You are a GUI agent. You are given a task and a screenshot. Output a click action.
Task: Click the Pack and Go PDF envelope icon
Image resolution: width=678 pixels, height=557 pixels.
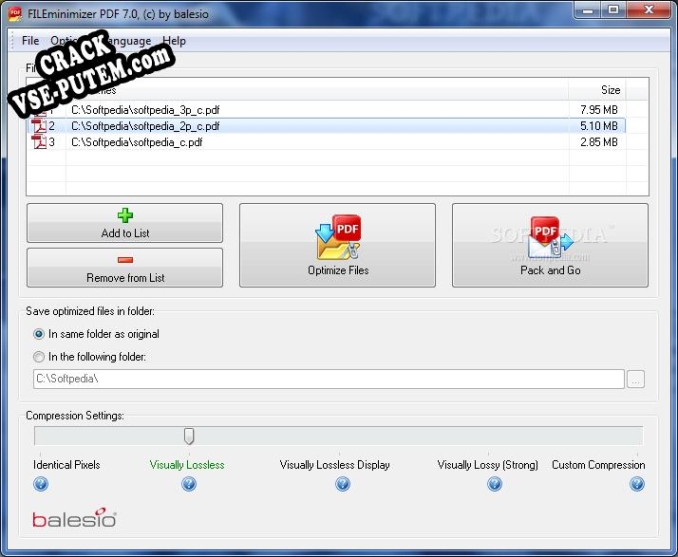(x=550, y=237)
